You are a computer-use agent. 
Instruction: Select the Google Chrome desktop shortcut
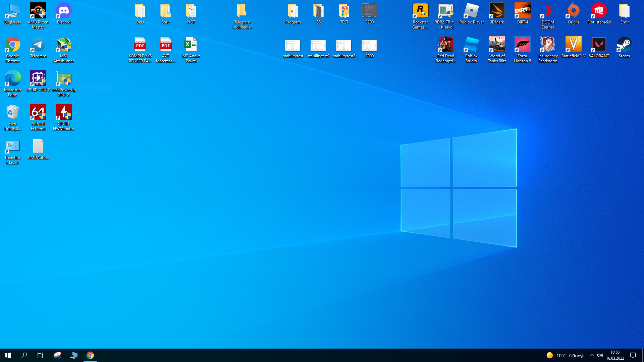click(13, 50)
